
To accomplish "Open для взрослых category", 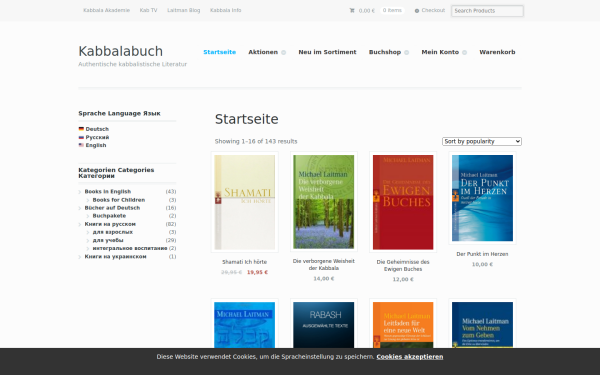I will click(112, 232).
